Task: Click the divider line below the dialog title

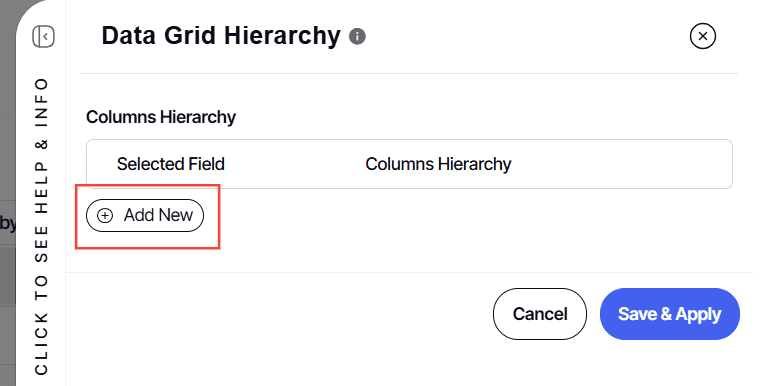Action: 409,74
